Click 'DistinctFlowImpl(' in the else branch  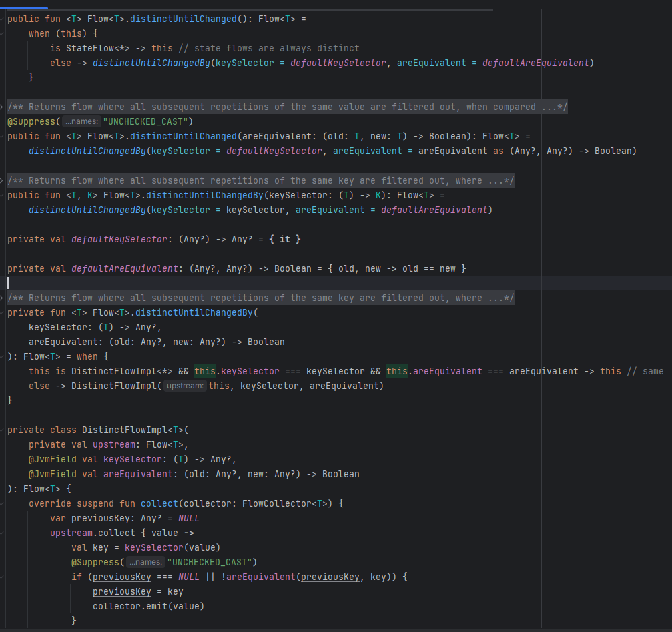(x=117, y=386)
